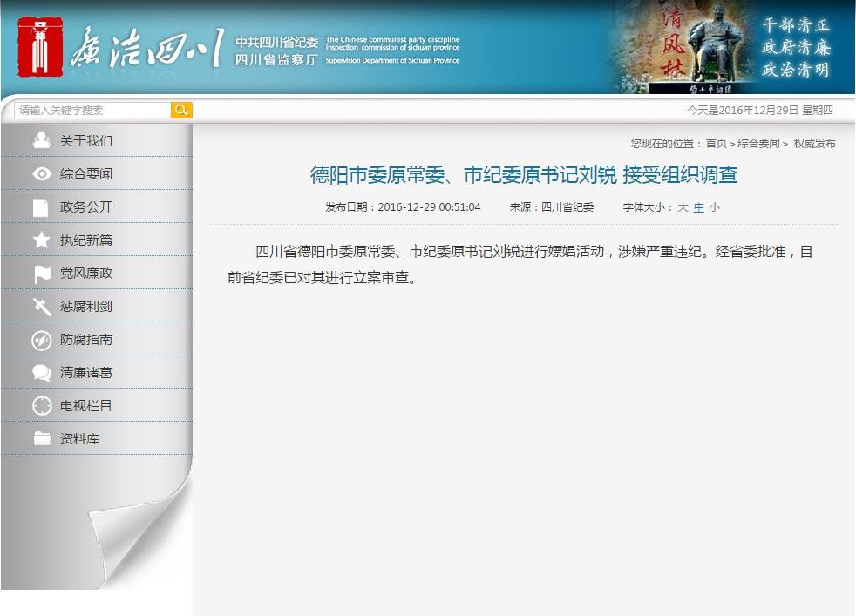
Task: Open 权威发布 breadcrumb link
Action: 814,144
